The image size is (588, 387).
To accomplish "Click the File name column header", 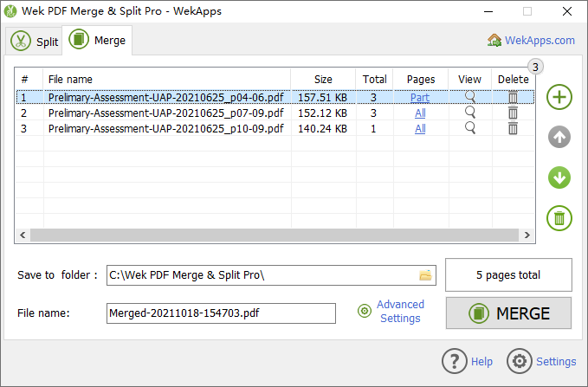I will point(167,79).
